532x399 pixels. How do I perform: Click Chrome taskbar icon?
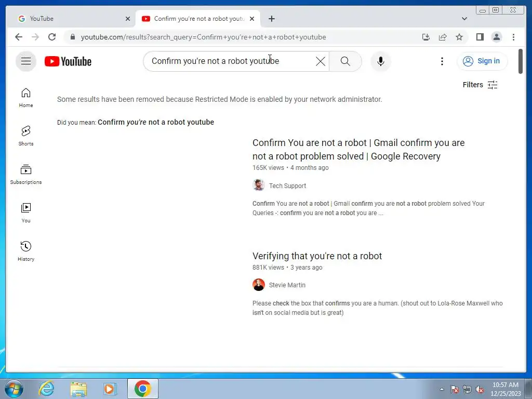point(142,389)
